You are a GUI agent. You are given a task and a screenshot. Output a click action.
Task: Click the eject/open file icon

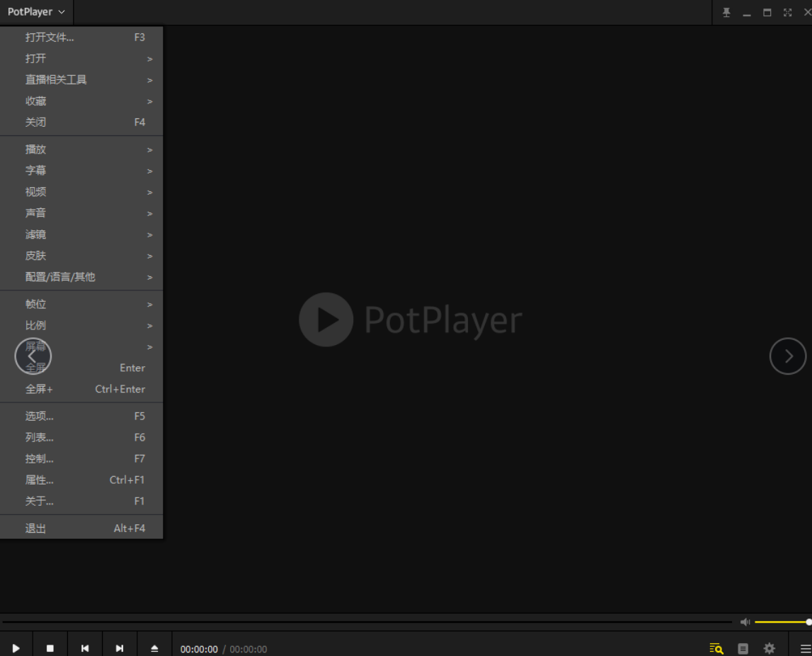coord(154,647)
